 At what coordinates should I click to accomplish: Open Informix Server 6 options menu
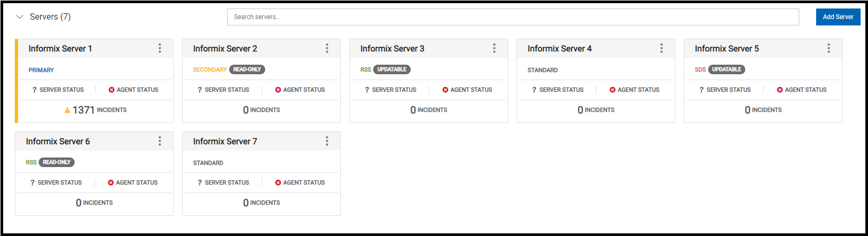click(x=160, y=141)
